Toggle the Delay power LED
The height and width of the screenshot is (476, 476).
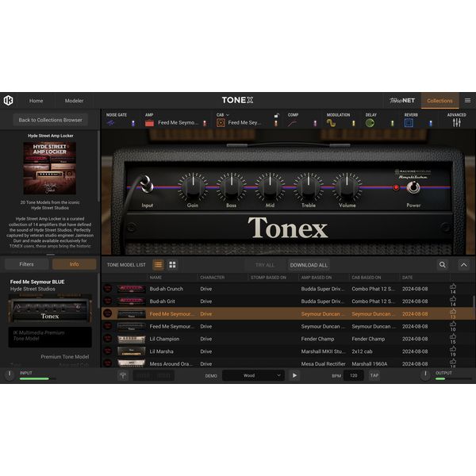tap(392, 123)
